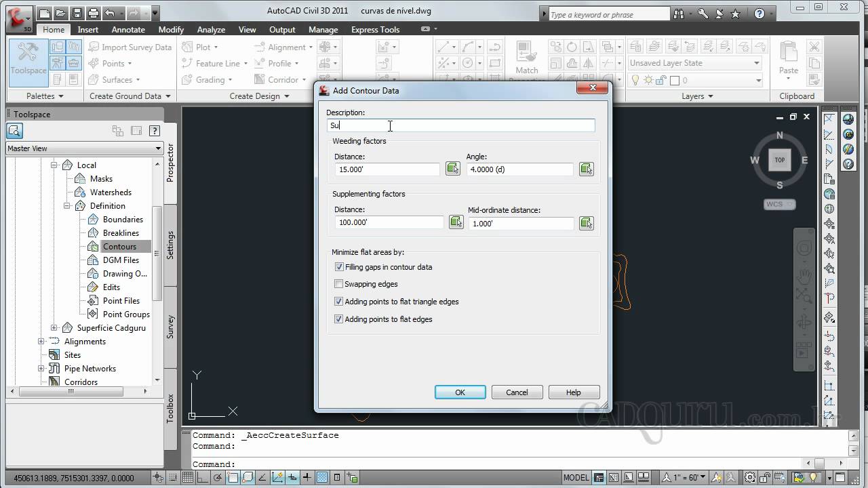Open Communication Center satellite icon
Screen dimensions: 868x488
point(719,14)
